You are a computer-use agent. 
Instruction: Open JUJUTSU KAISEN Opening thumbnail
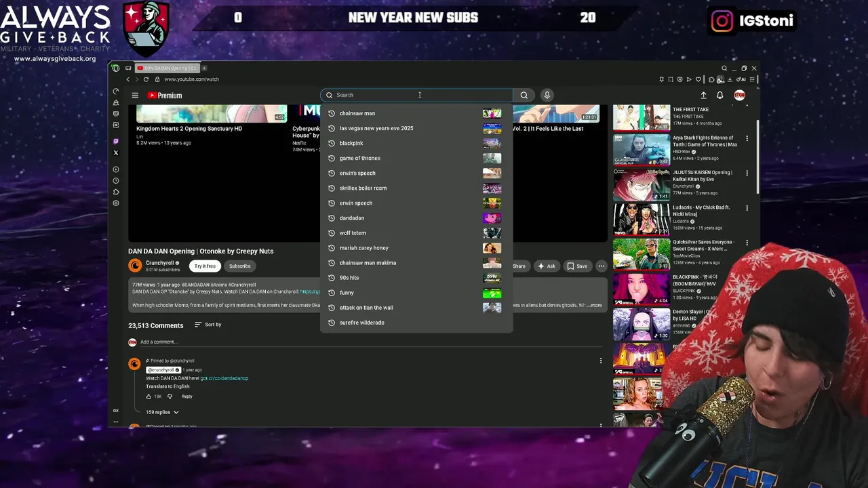click(641, 184)
